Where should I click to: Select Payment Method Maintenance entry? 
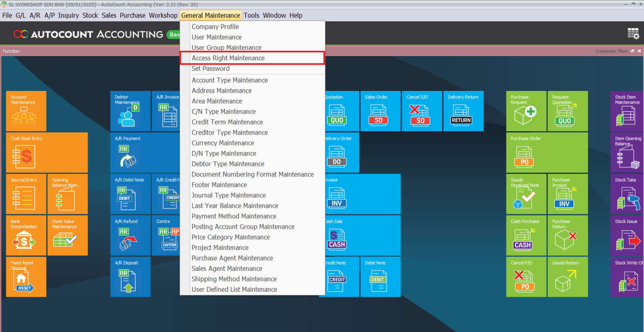(x=252, y=216)
